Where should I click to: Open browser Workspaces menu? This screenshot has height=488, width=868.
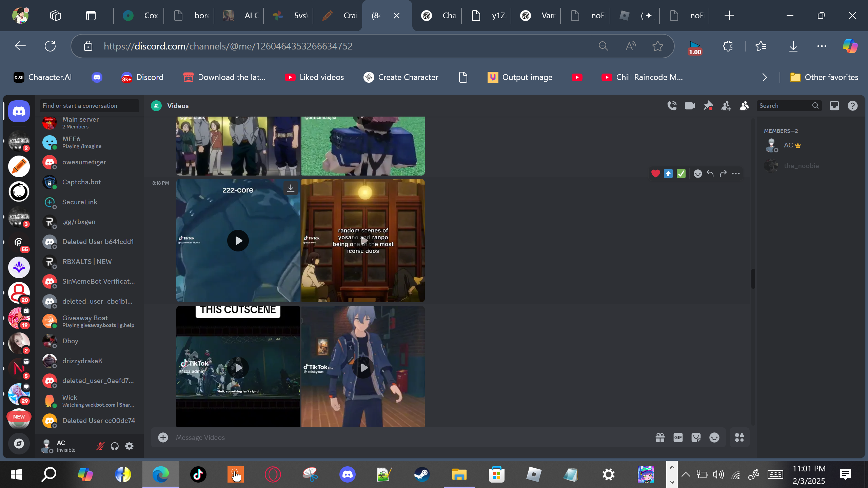point(55,16)
